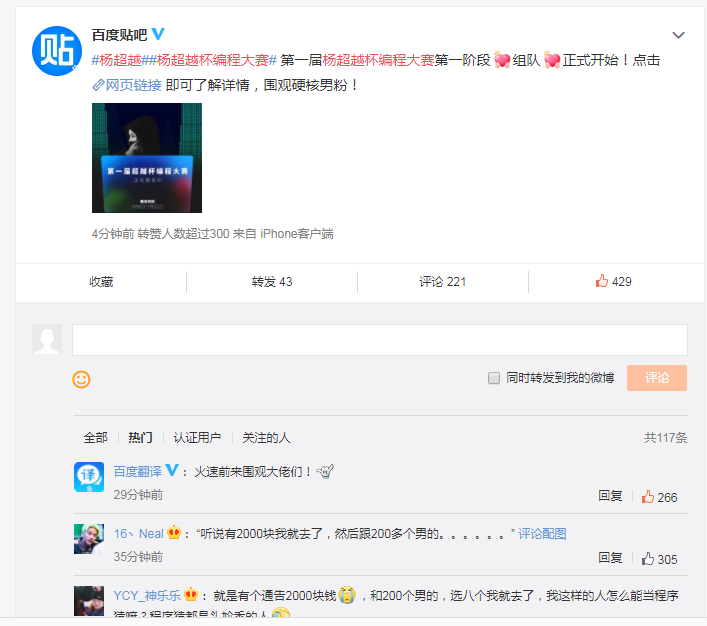
Task: Click 29分钟前 comment timestamp
Action: [x=138, y=495]
